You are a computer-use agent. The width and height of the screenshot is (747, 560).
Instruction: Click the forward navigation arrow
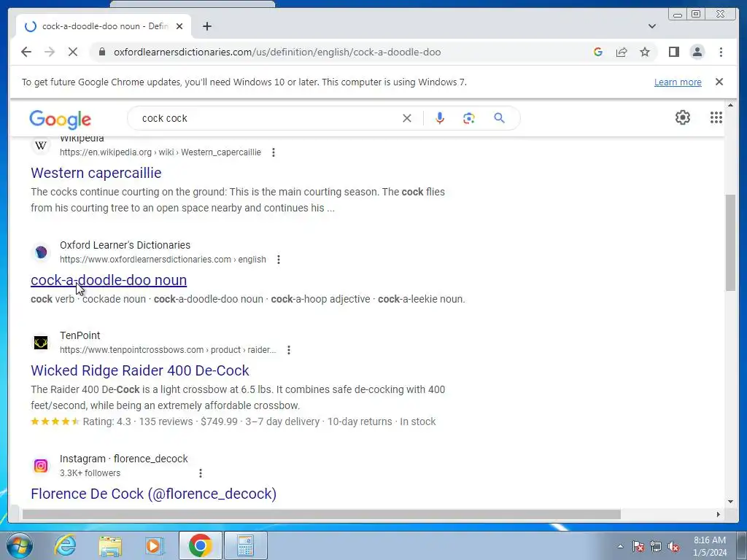(x=50, y=52)
